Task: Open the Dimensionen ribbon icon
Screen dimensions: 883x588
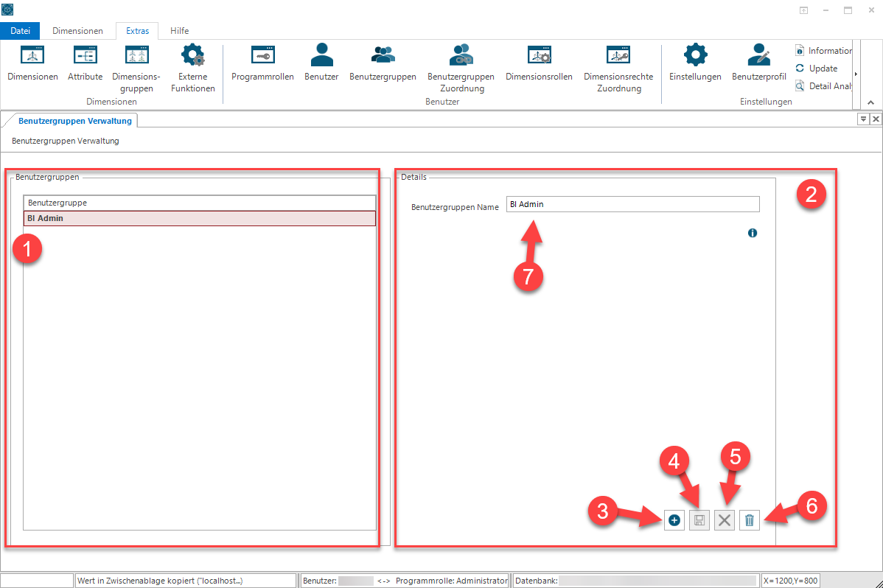Action: pyautogui.click(x=32, y=55)
